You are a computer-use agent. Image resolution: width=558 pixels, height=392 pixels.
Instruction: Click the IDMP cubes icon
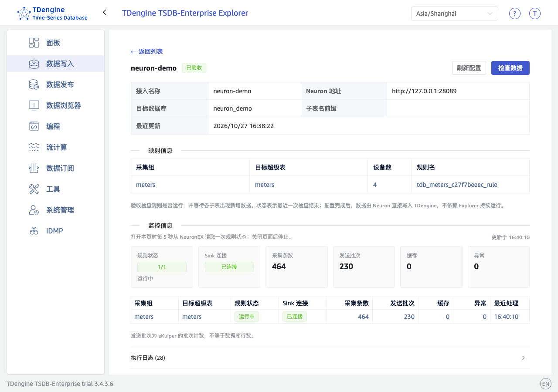tap(34, 231)
